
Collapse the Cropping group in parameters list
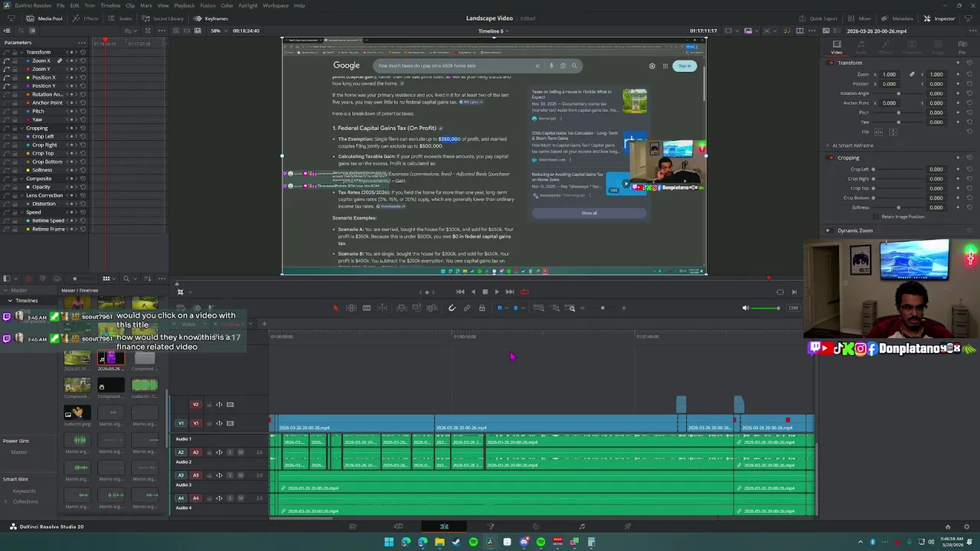(22, 128)
